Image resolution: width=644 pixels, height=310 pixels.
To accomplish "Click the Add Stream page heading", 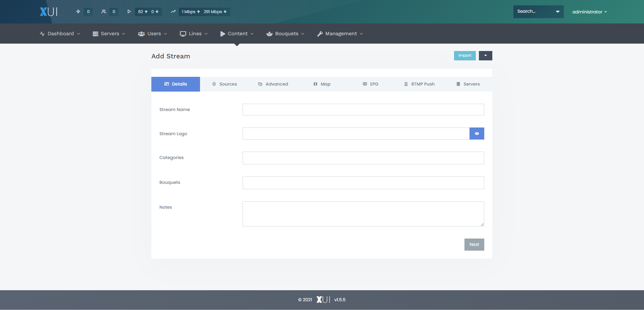I will click(171, 56).
